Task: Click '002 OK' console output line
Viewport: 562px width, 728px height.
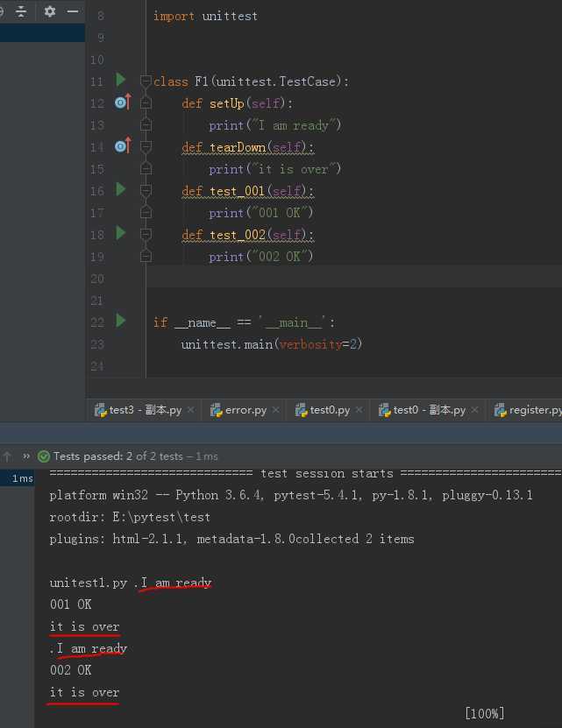Action: tap(71, 670)
